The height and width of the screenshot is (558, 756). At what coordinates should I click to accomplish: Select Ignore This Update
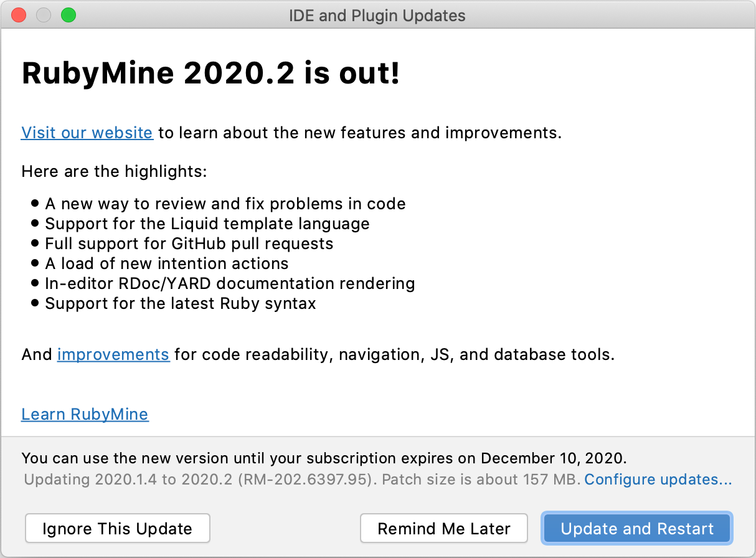(x=117, y=528)
